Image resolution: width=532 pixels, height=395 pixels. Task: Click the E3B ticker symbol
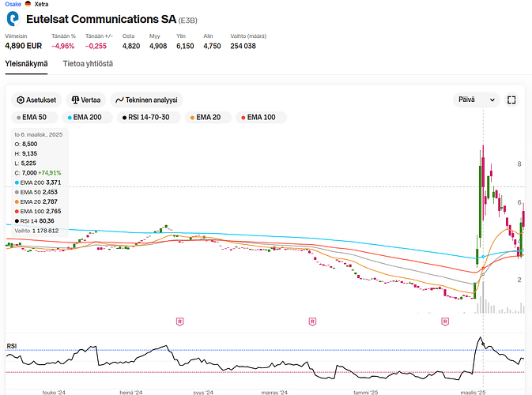(x=188, y=21)
